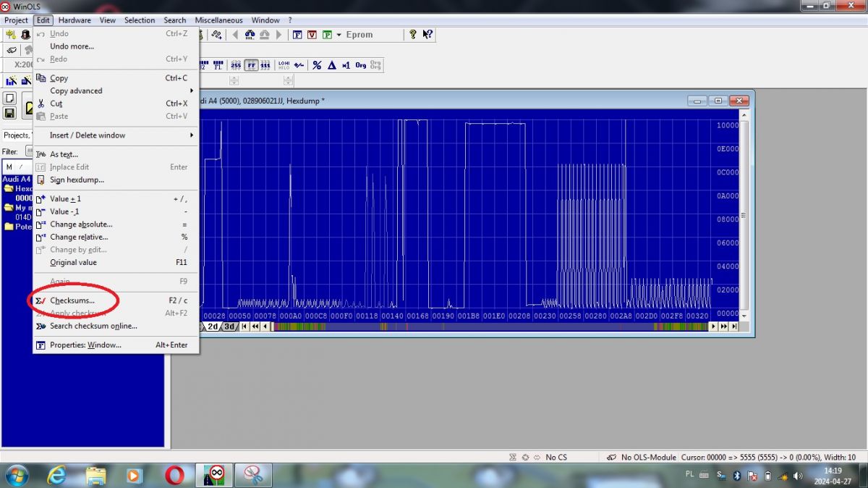Open the dropdown arrow next to Eprom

tap(339, 35)
